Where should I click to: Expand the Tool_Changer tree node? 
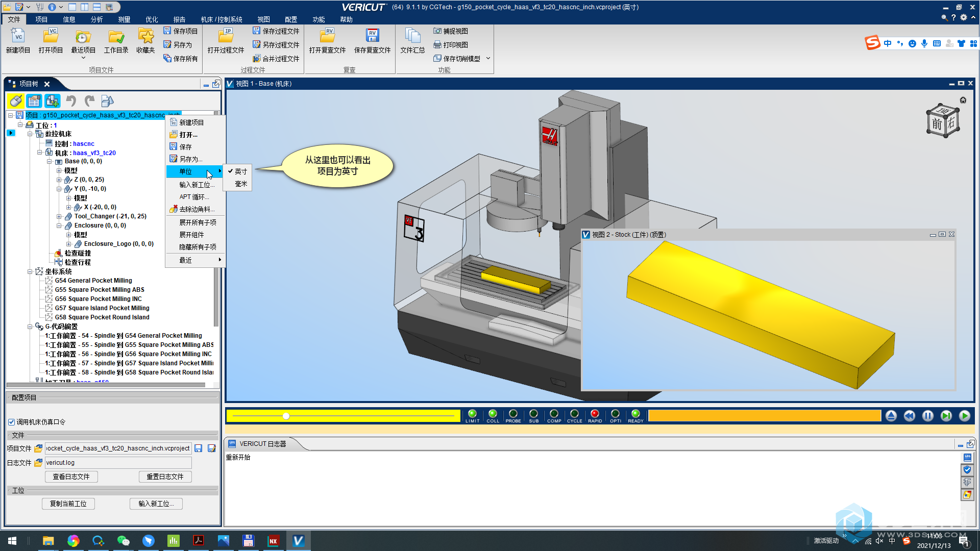tap(59, 216)
